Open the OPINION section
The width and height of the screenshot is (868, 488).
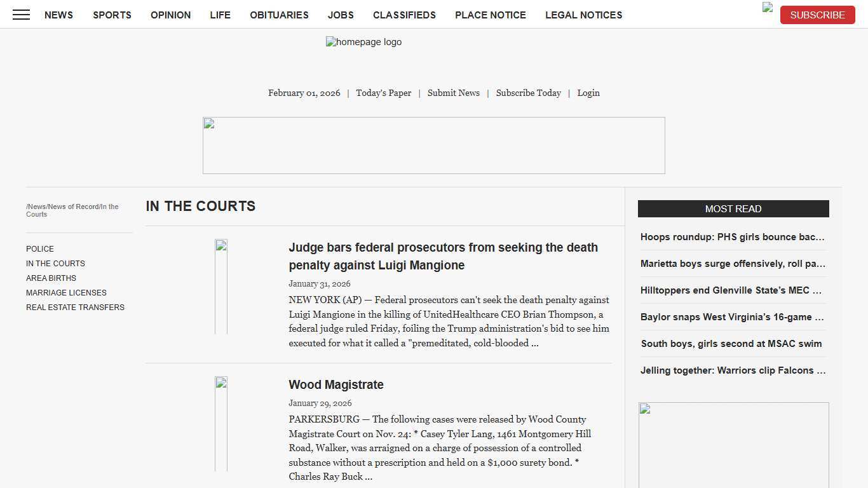170,15
